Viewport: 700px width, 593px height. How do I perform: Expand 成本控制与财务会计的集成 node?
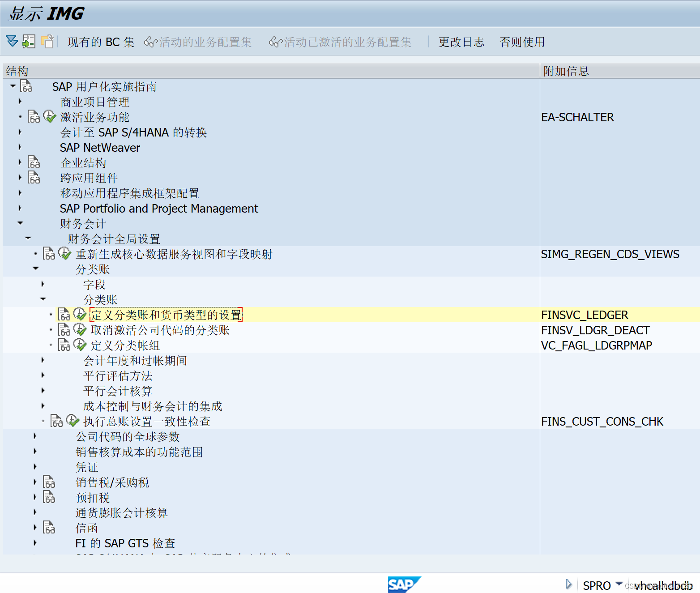(x=43, y=406)
